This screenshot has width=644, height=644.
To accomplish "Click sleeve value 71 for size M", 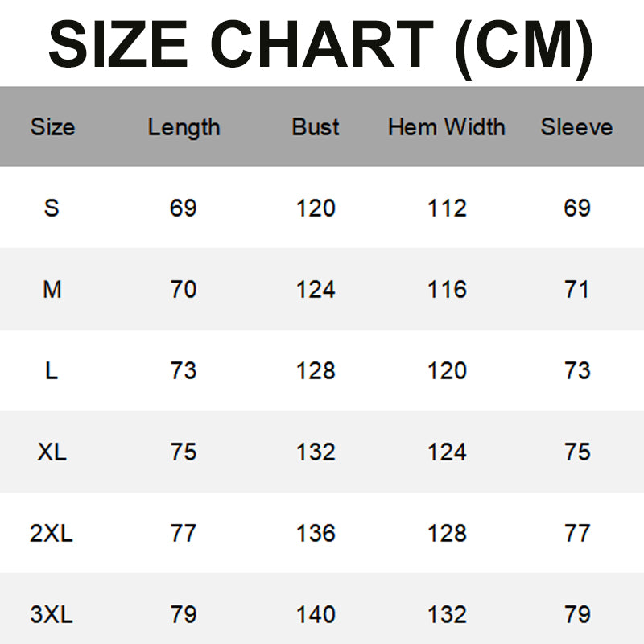I will (577, 290).
